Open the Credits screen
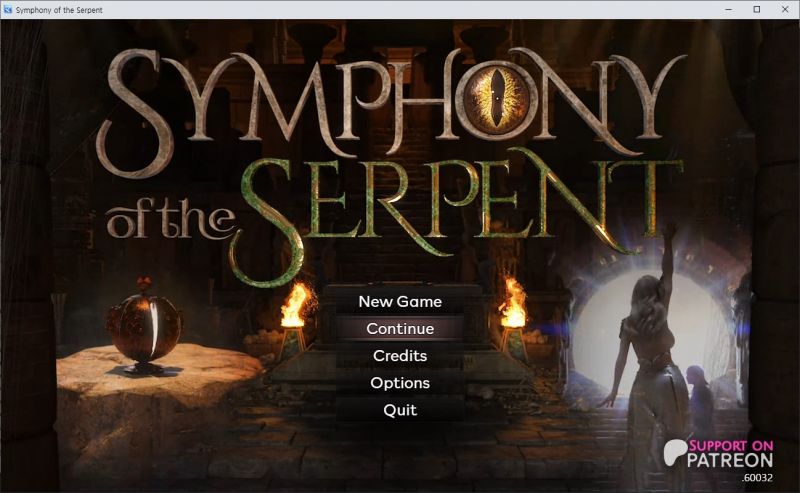The height and width of the screenshot is (493, 800). (x=400, y=356)
